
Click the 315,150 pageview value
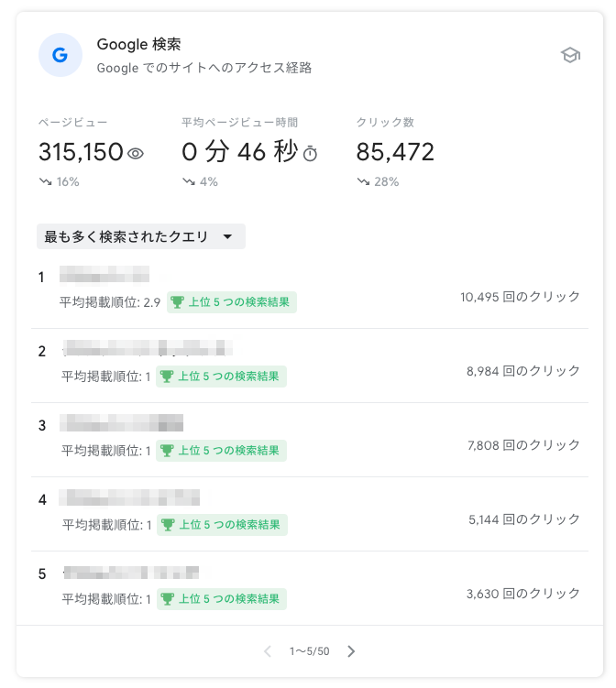pyautogui.click(x=81, y=152)
